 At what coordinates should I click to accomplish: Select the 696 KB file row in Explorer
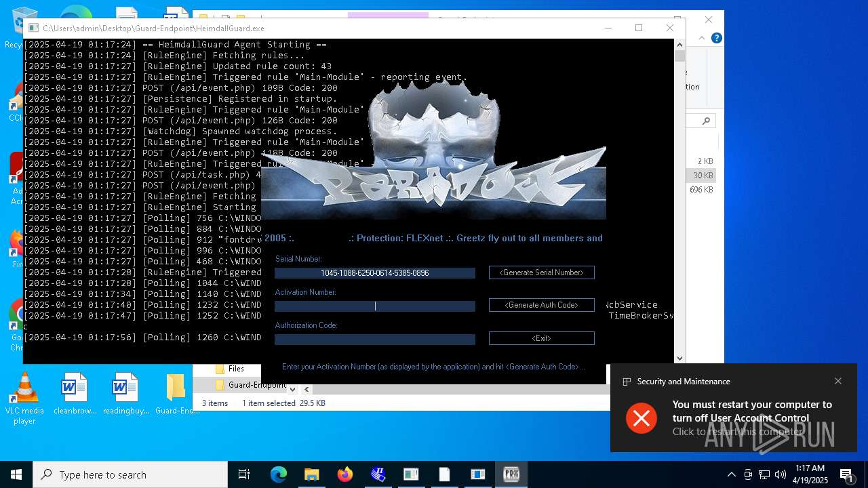tap(701, 190)
